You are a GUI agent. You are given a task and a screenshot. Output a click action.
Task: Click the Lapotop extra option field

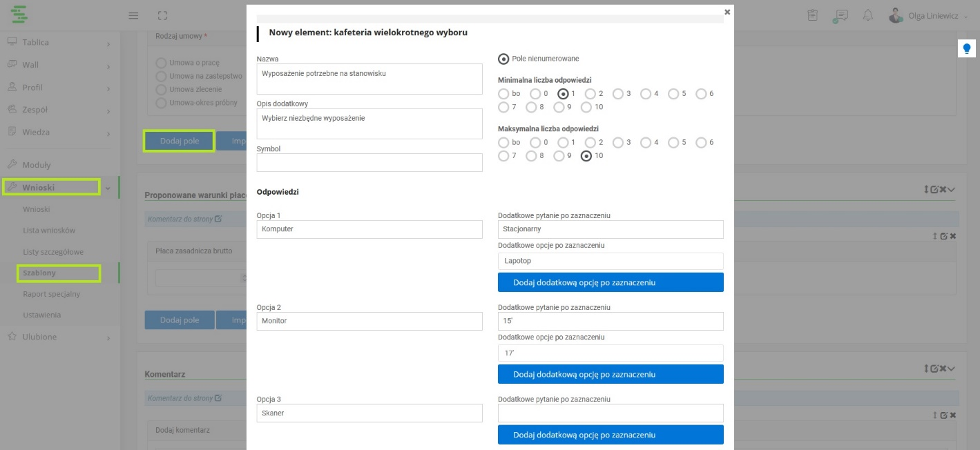(611, 261)
